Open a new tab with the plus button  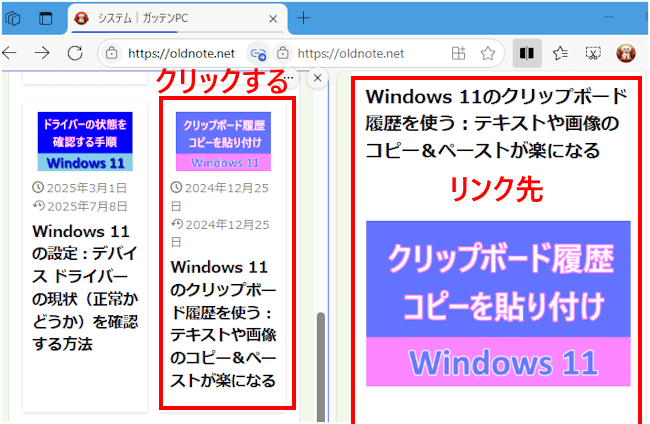pos(303,18)
